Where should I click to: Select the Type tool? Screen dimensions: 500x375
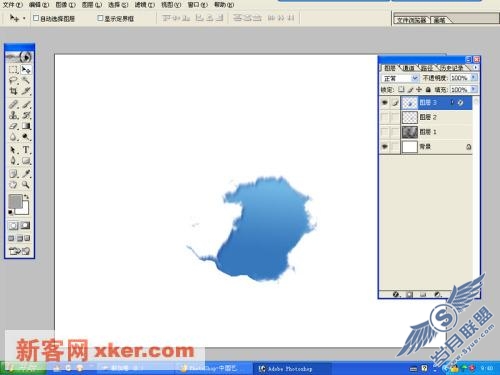tap(26, 150)
